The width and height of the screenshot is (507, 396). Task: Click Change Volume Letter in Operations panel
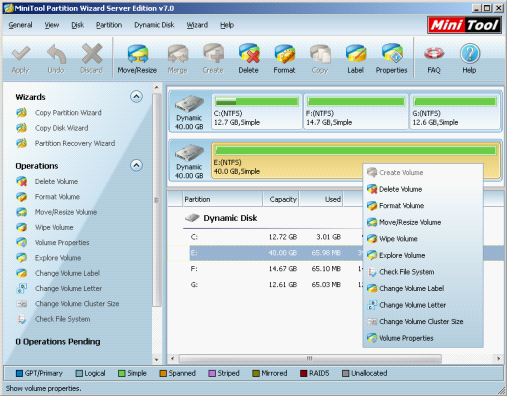click(x=68, y=288)
